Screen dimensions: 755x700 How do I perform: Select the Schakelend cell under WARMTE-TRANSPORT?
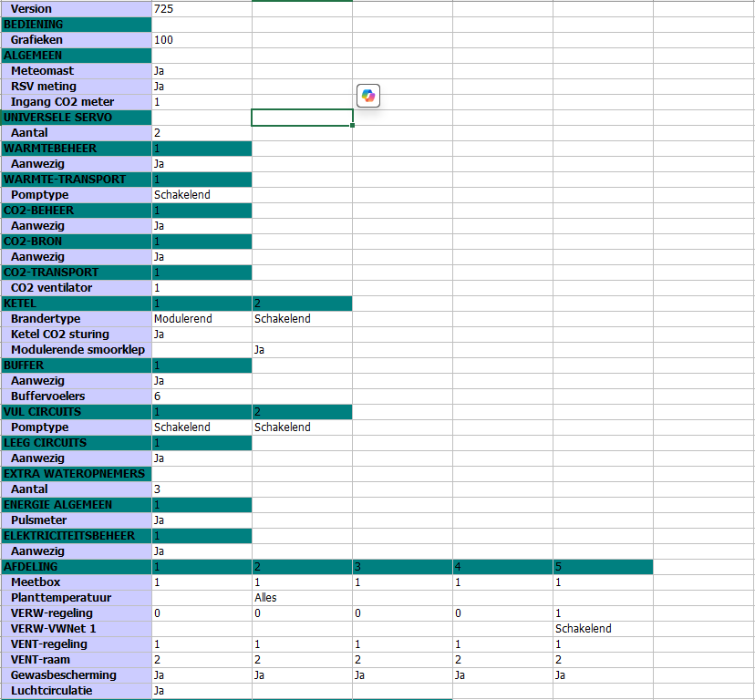point(202,194)
